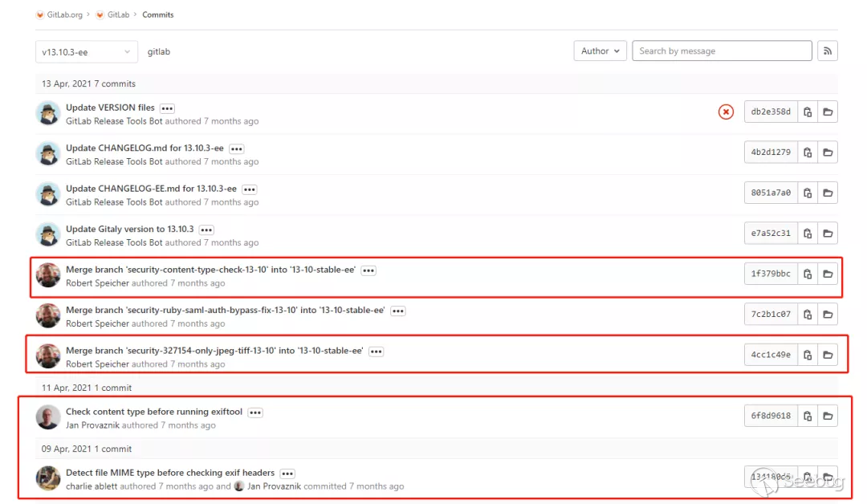Browse files at commit 1f379bbc

[x=828, y=274]
